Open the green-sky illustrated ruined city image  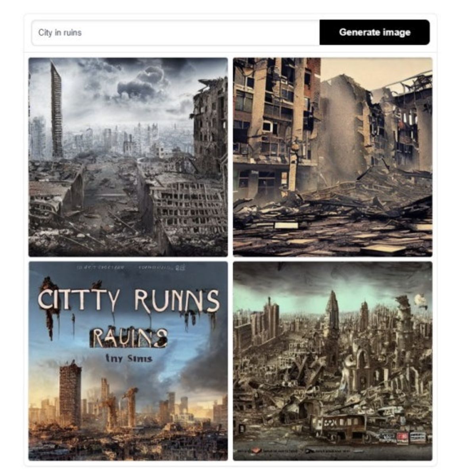[332, 361]
